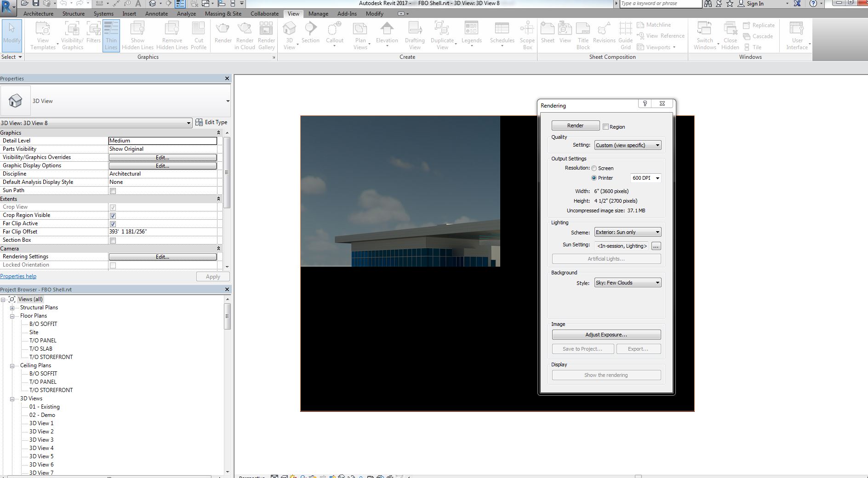This screenshot has width=868, height=478.
Task: Open the Properties help link
Action: (x=18, y=276)
